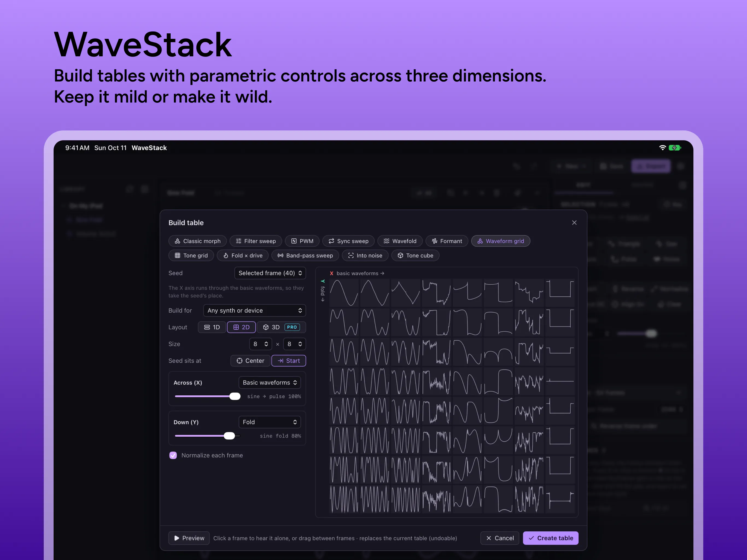This screenshot has width=747, height=560.
Task: Pick the PWM preset chip
Action: pyautogui.click(x=302, y=241)
